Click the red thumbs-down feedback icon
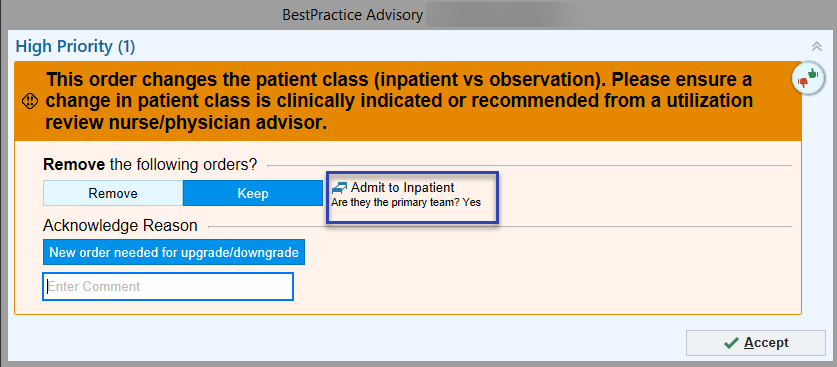Viewport: 837px width, 367px height. pyautogui.click(x=802, y=83)
